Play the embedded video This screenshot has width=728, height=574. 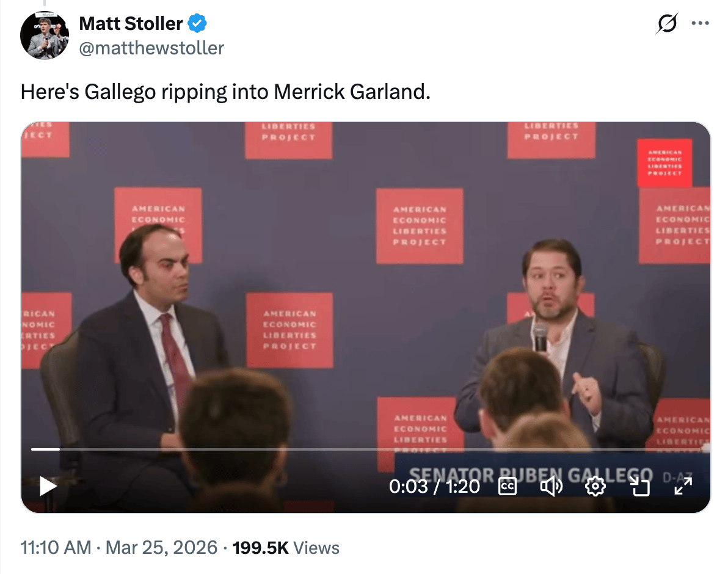pos(48,486)
